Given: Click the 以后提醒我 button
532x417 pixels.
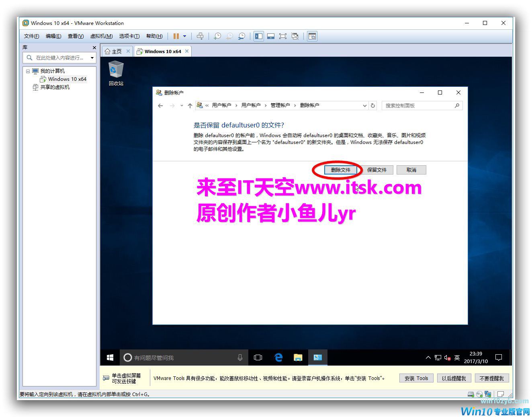Looking at the screenshot, I should tap(454, 378).
